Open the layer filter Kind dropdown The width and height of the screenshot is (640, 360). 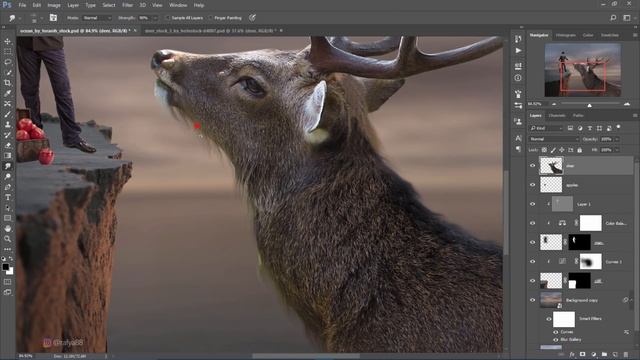(546, 128)
